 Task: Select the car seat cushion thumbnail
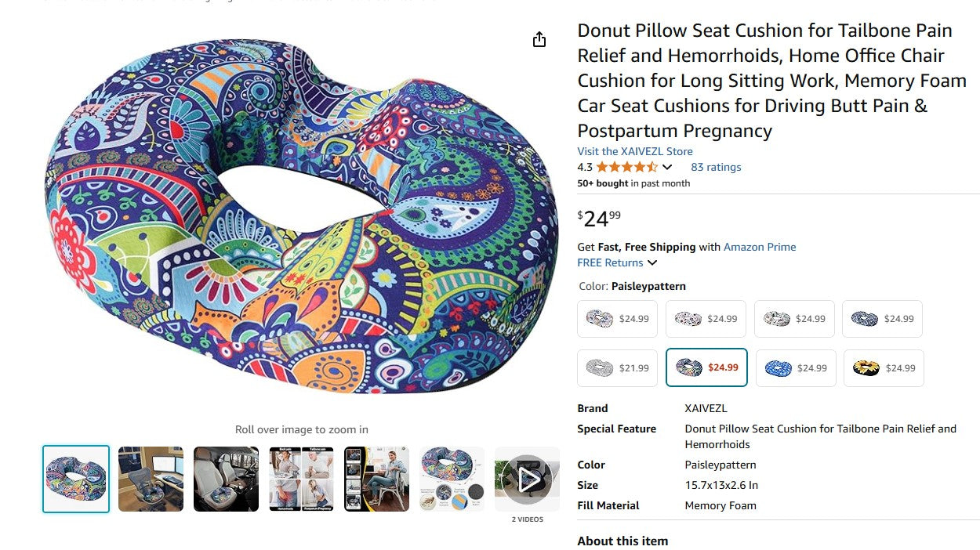point(226,479)
